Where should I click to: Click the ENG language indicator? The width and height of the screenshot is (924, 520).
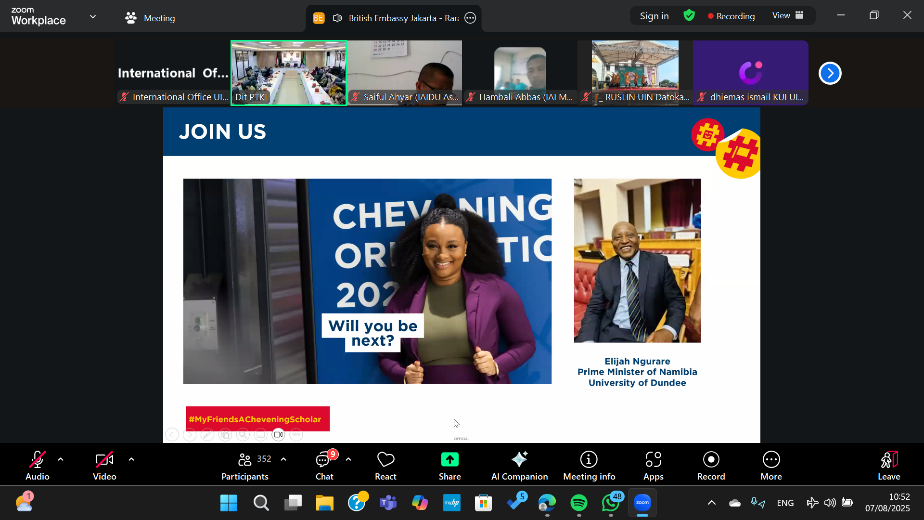[x=785, y=503]
